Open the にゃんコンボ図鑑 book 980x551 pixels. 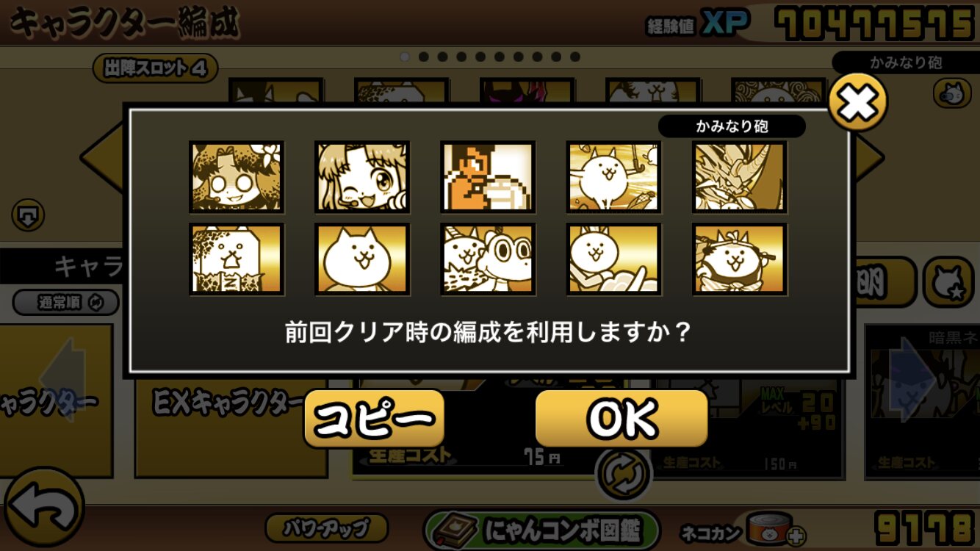tap(541, 529)
